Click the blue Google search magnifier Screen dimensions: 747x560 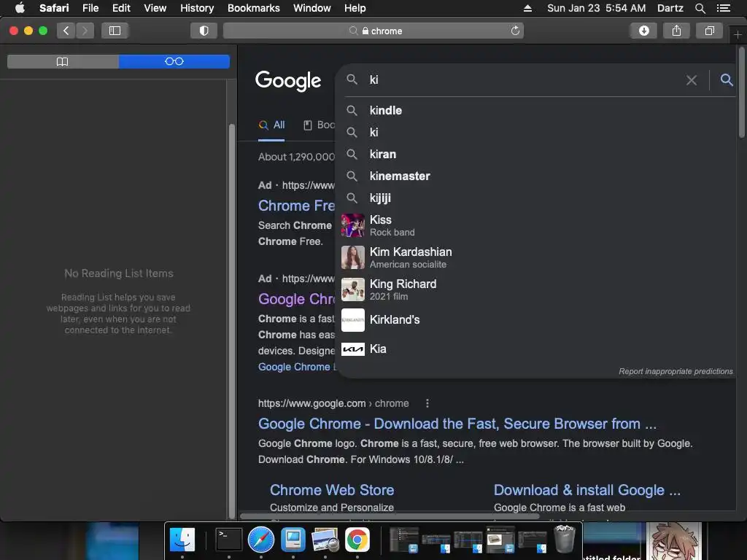click(x=726, y=80)
